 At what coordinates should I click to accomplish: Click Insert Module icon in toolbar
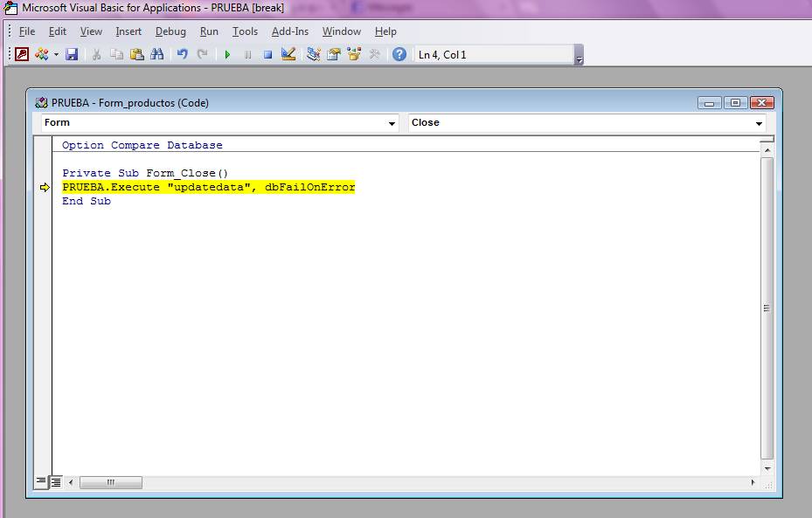41,54
